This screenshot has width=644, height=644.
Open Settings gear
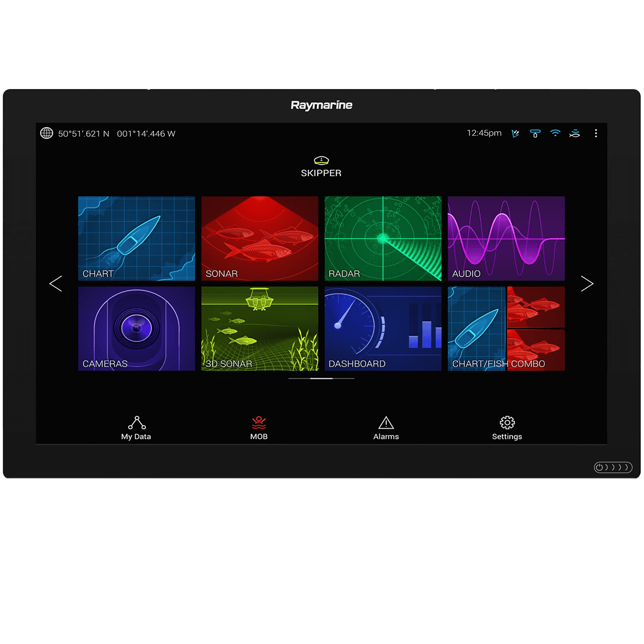[507, 428]
